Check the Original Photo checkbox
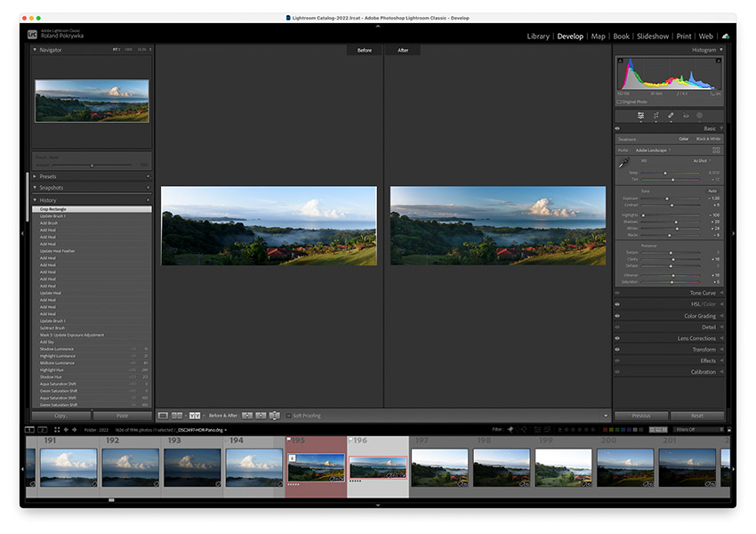 [620, 101]
